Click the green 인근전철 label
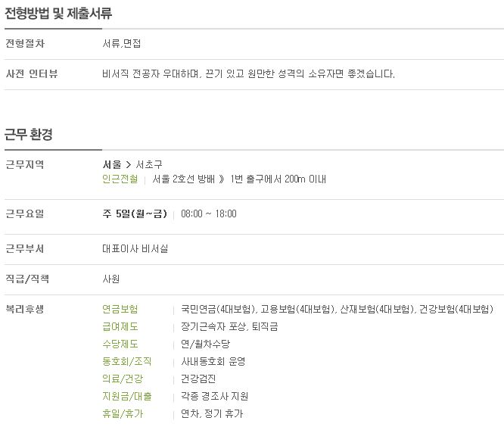 click(120, 179)
